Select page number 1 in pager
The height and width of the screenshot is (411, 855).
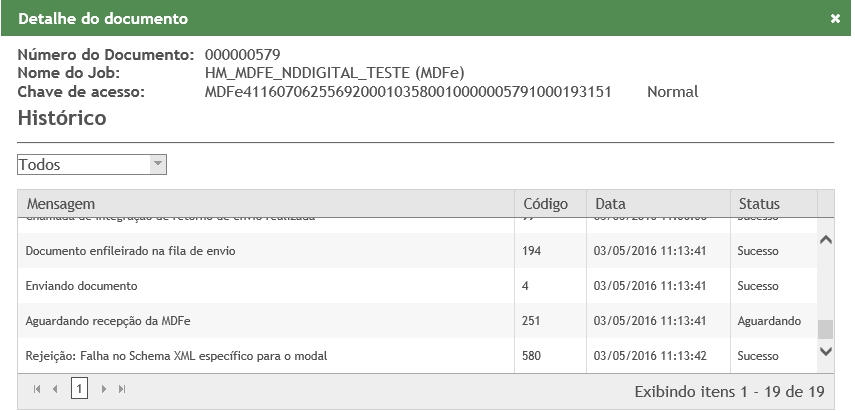click(79, 389)
